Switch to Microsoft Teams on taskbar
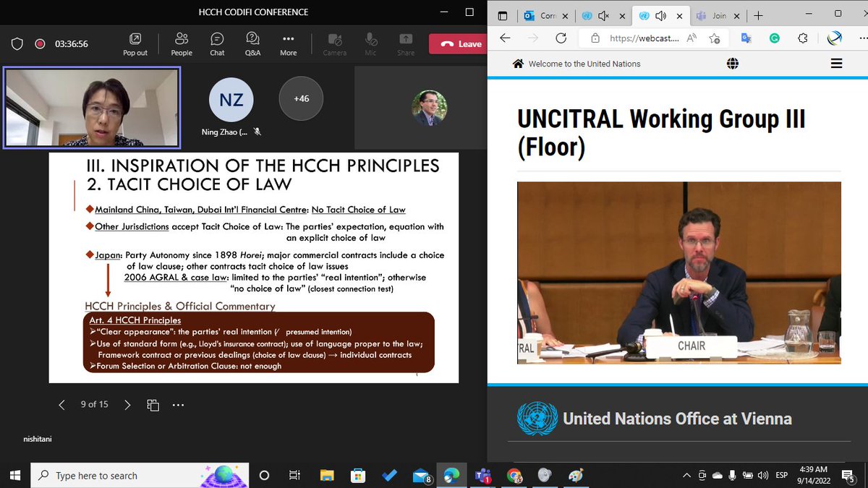 pos(482,475)
